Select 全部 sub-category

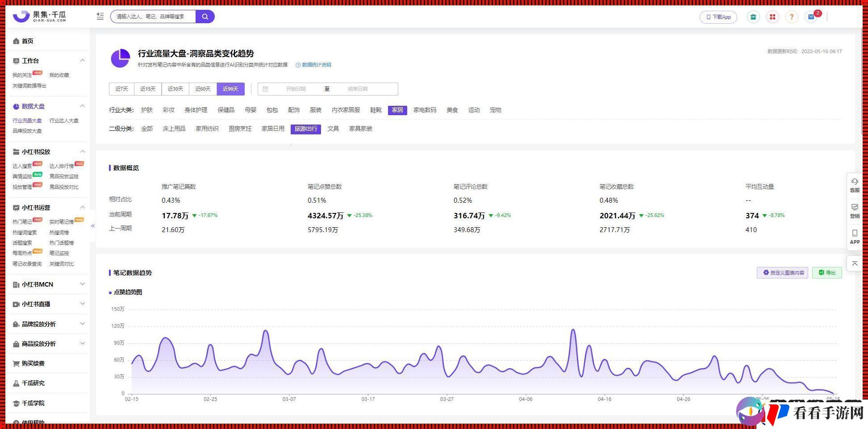coord(147,129)
